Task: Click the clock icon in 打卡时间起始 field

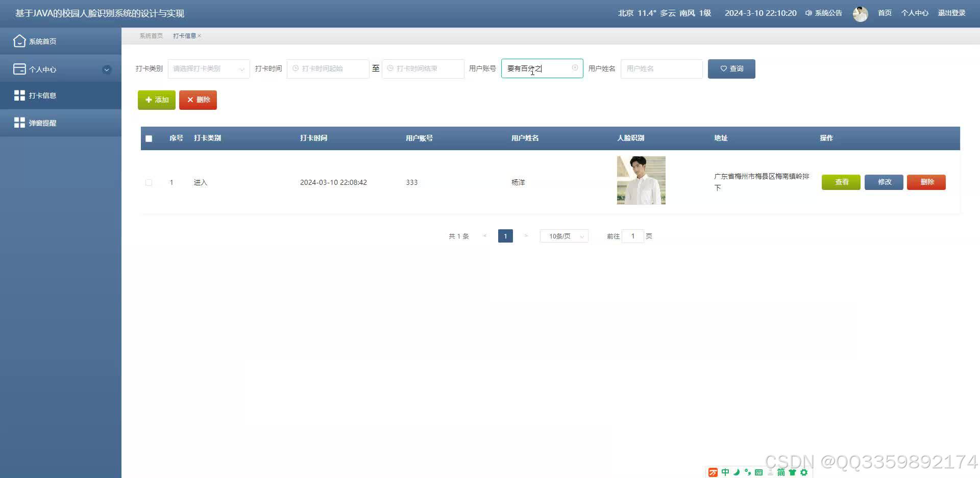Action: tap(296, 68)
